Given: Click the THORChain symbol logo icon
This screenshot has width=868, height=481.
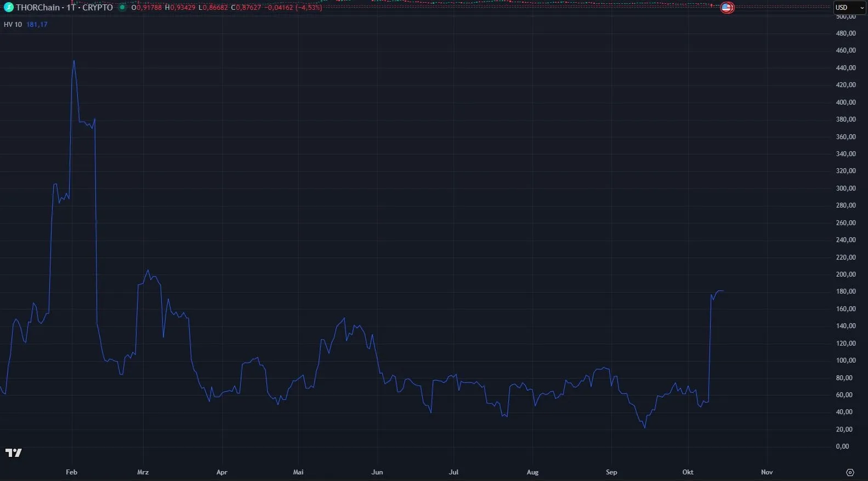Looking at the screenshot, I should tap(8, 8).
